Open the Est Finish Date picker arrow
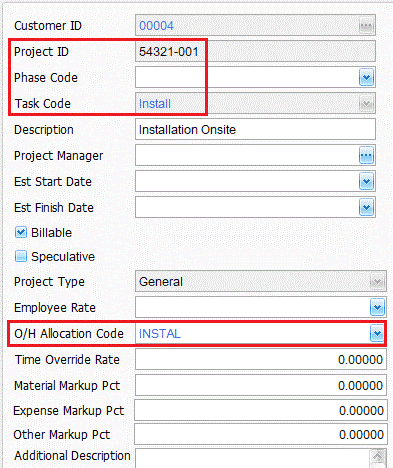This screenshot has height=468, width=393. [366, 207]
